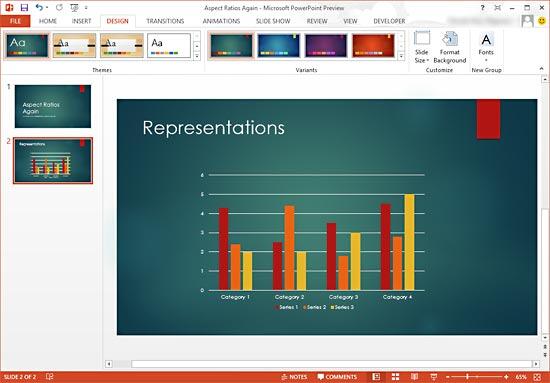Switch to the TRANSITIONS tab
Image resolution: width=550 pixels, height=383 pixels.
pyautogui.click(x=165, y=21)
